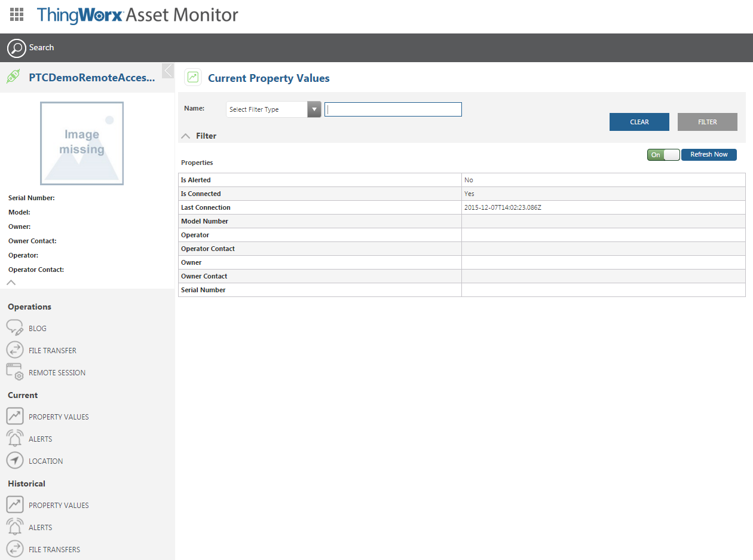The width and height of the screenshot is (753, 560).
Task: Click the Owner property row in table
Action: coord(462,262)
